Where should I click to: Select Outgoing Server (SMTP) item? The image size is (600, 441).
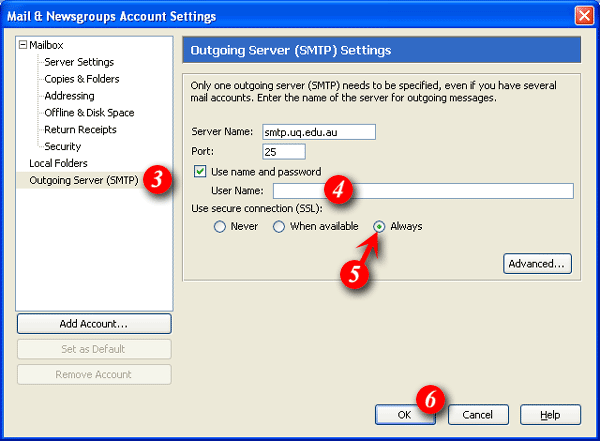[x=83, y=181]
